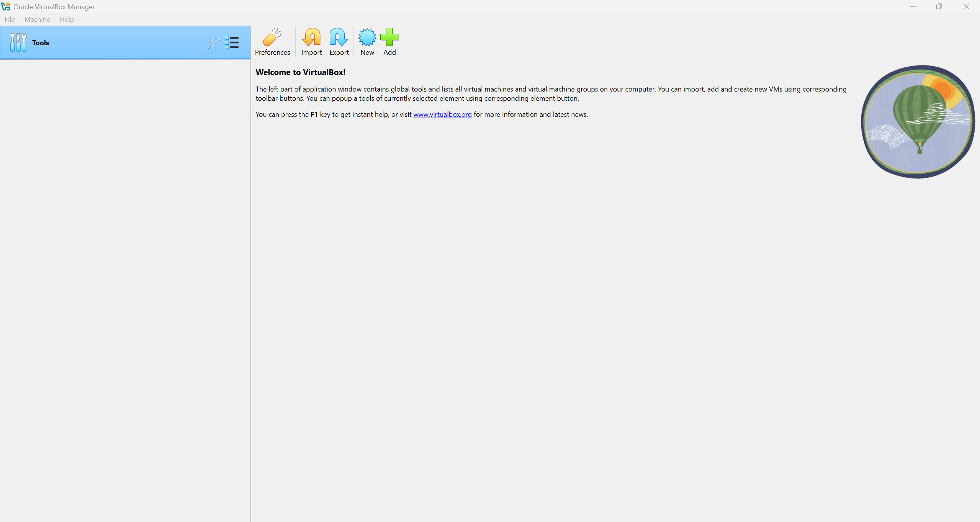Open the Preferences toolbar button
This screenshot has height=522, width=980.
click(272, 42)
